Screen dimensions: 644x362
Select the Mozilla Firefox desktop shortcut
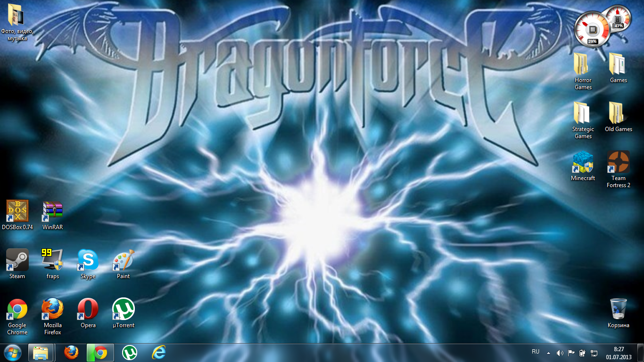tap(53, 316)
